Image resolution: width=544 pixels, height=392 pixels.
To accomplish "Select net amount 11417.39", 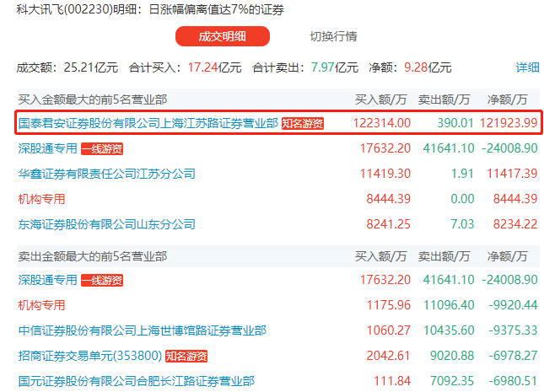I will click(512, 174).
